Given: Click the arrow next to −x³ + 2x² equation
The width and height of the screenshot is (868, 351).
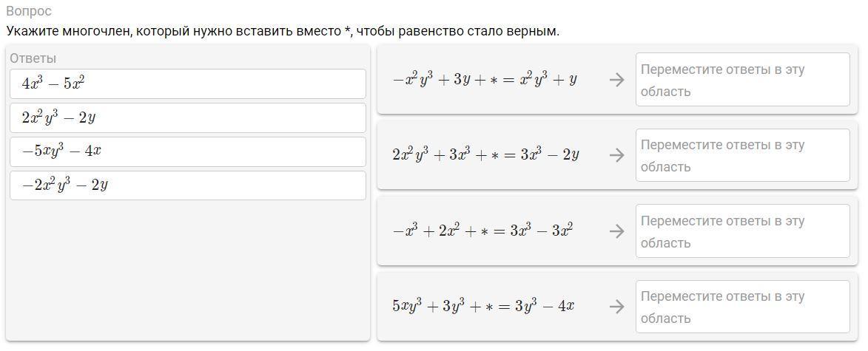Looking at the screenshot, I should pyautogui.click(x=616, y=231).
